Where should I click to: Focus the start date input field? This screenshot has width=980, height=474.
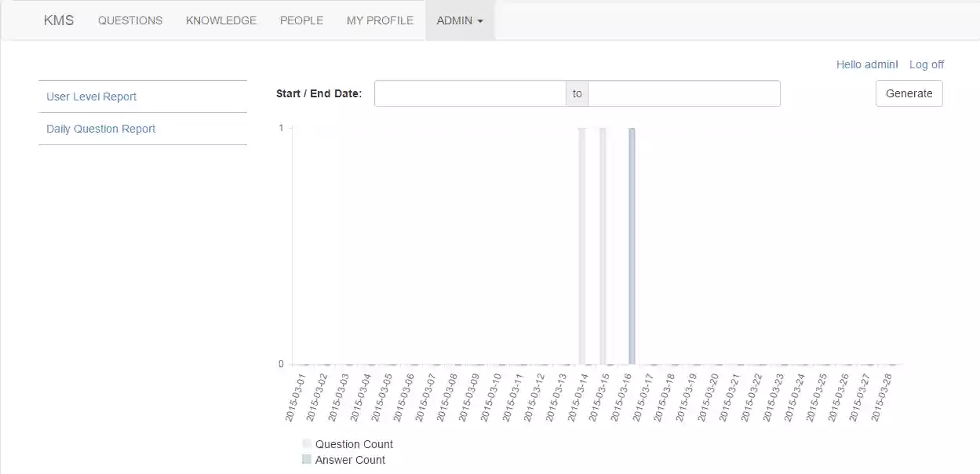(470, 93)
